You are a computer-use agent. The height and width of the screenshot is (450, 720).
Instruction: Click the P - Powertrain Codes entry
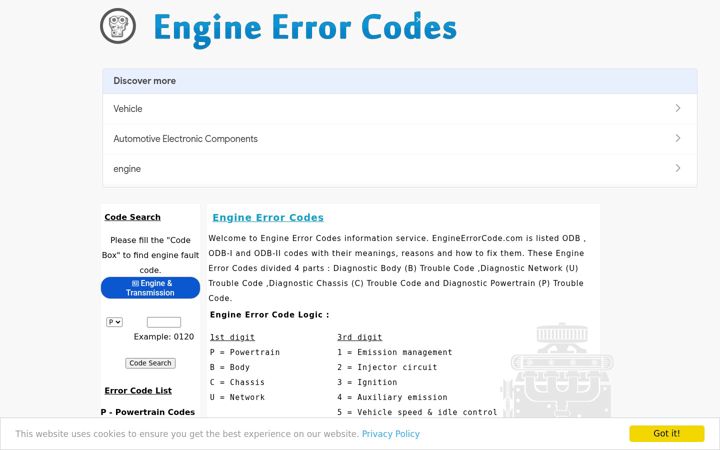click(x=147, y=412)
